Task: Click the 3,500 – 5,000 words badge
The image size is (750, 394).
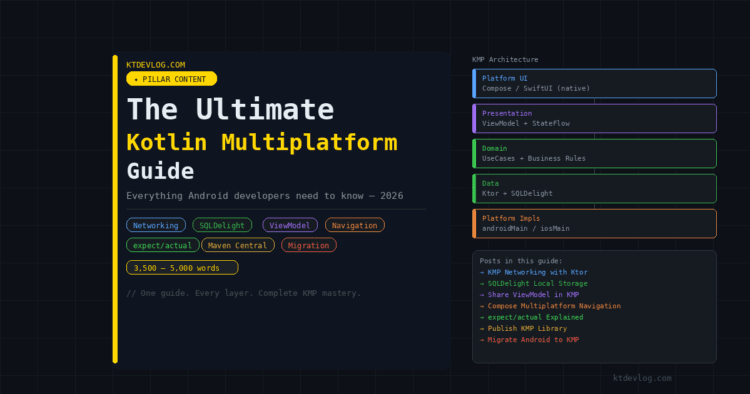Action: coord(182,267)
